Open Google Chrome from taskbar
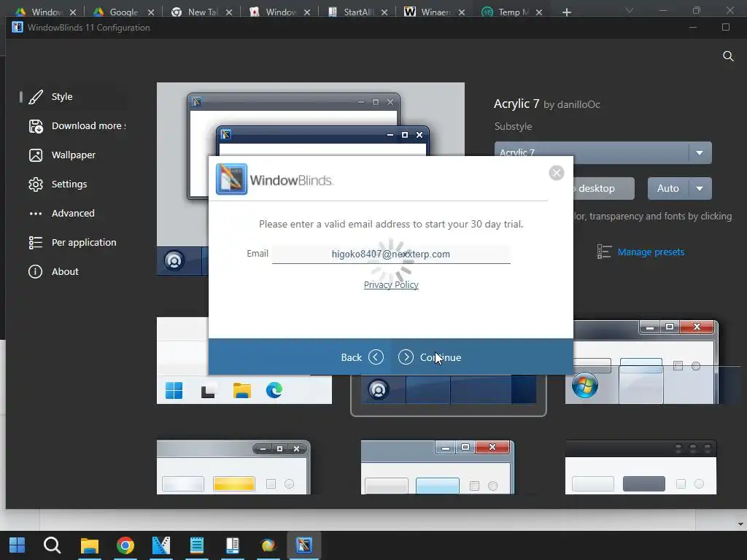Image resolution: width=747 pixels, height=560 pixels. [x=125, y=545]
